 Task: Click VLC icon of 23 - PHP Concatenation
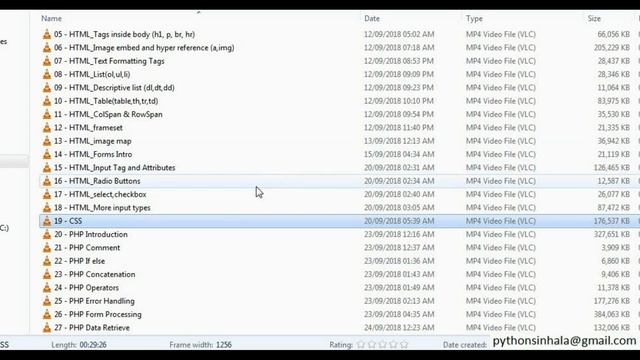[47, 274]
